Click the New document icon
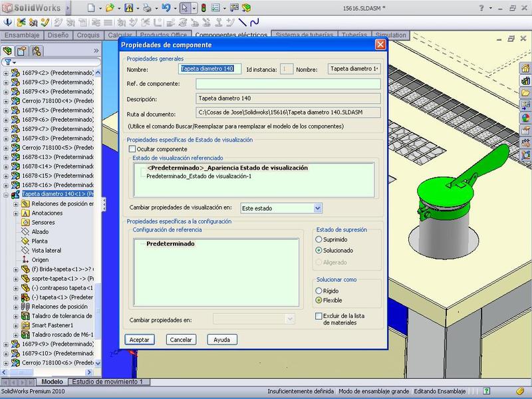This screenshot has height=399, width=532. (91, 8)
